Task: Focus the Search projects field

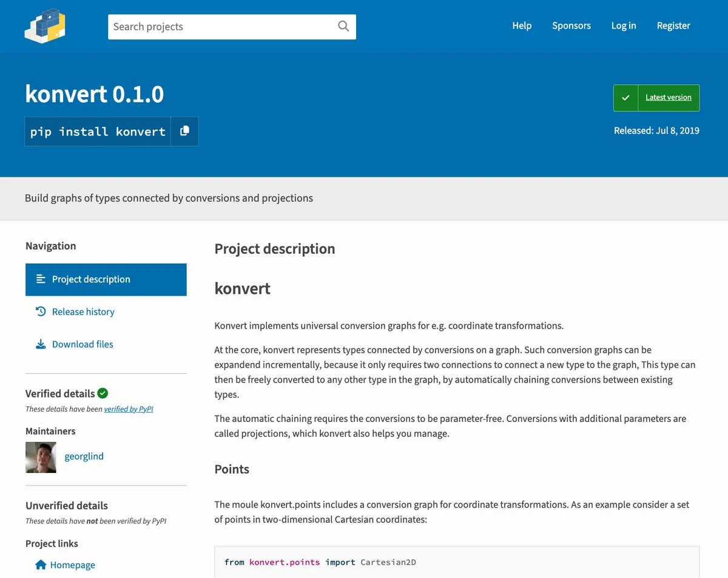Action: tap(232, 27)
